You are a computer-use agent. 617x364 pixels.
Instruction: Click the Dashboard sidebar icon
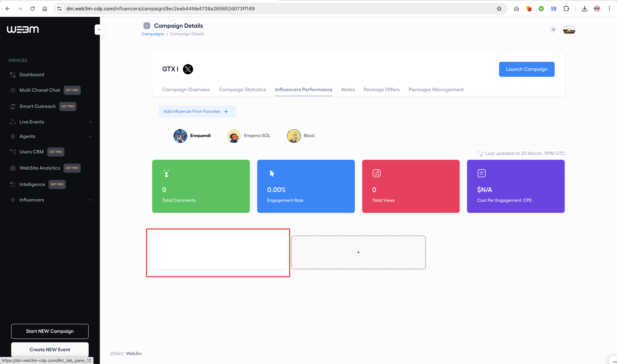click(13, 75)
